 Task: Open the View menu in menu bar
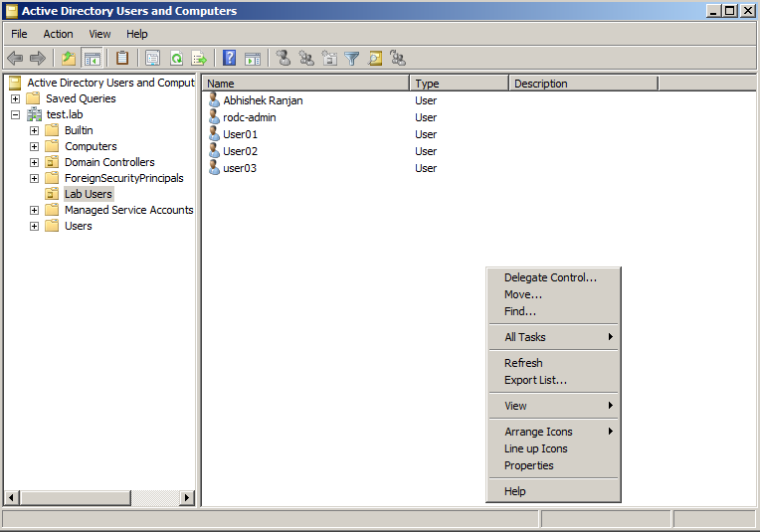coord(99,34)
